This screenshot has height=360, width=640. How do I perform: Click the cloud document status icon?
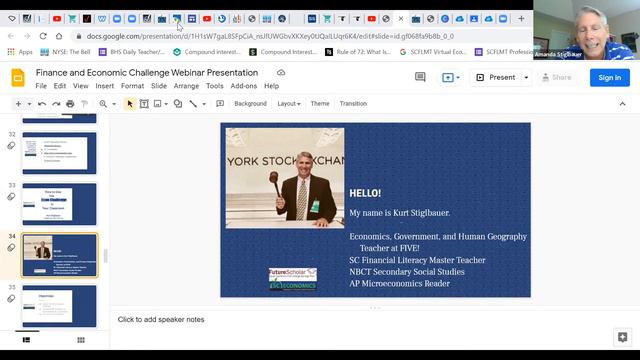[x=281, y=73]
